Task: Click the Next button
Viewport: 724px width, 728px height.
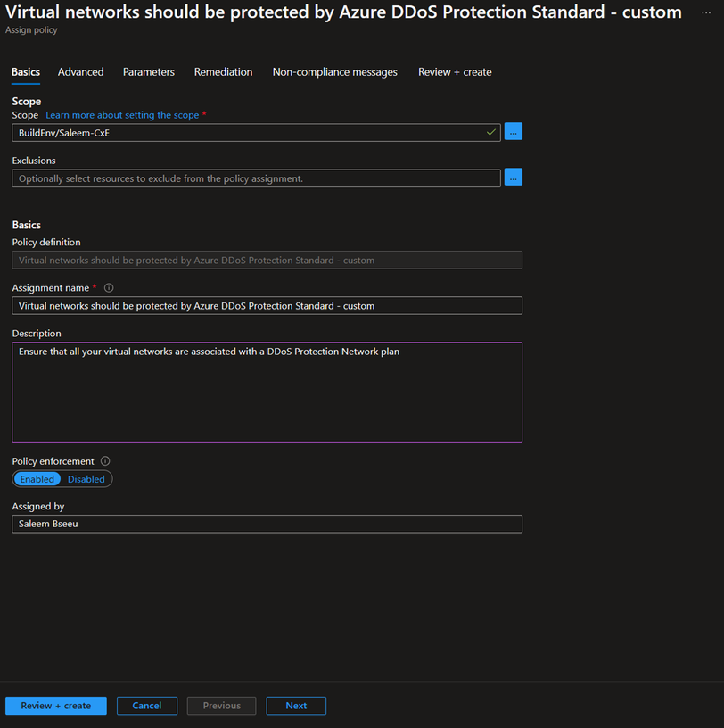Action: click(x=296, y=706)
